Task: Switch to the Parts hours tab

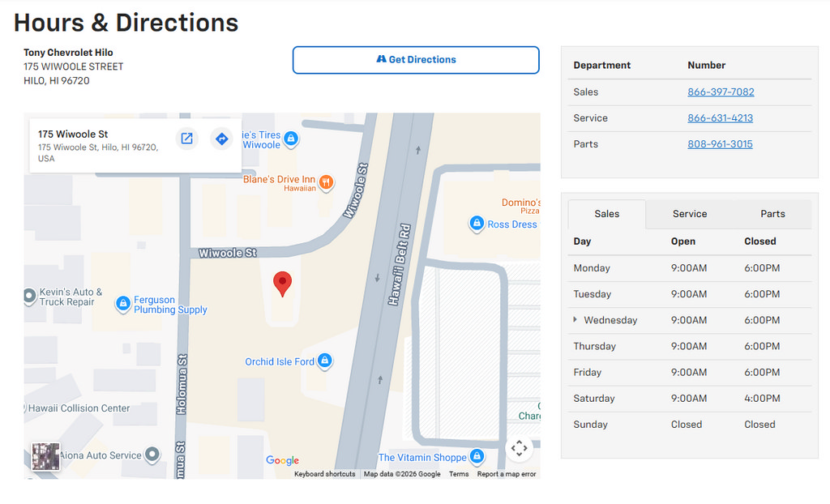Action: pyautogui.click(x=772, y=214)
